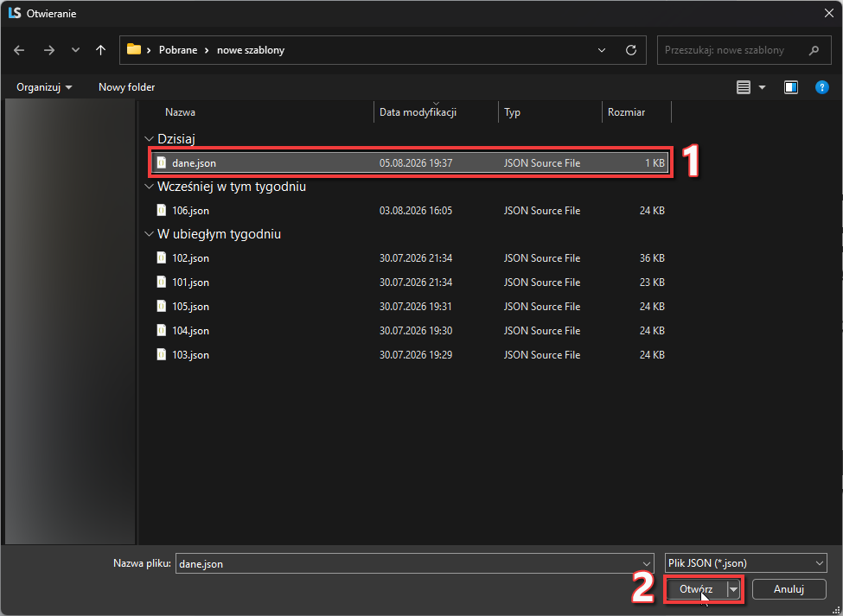This screenshot has height=616, width=843.
Task: Sort files by Typ column
Action: (513, 112)
